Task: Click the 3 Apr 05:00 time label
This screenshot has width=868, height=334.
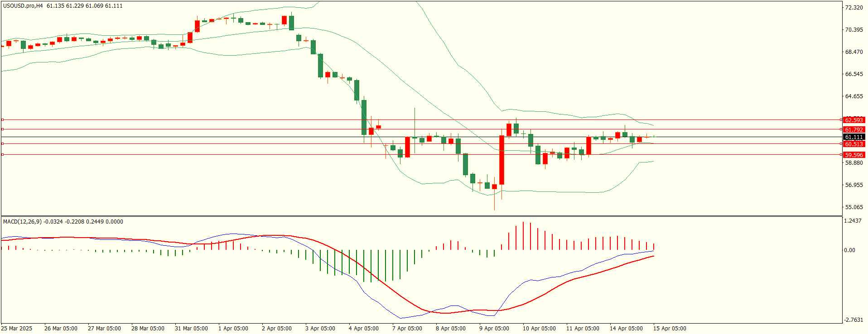Action: (x=320, y=328)
